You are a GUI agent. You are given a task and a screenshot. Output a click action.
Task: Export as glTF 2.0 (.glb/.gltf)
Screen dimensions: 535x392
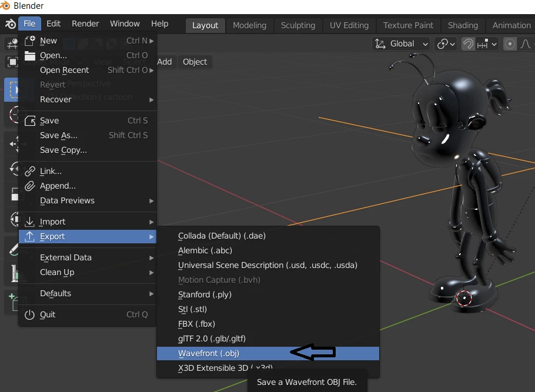tap(268, 339)
